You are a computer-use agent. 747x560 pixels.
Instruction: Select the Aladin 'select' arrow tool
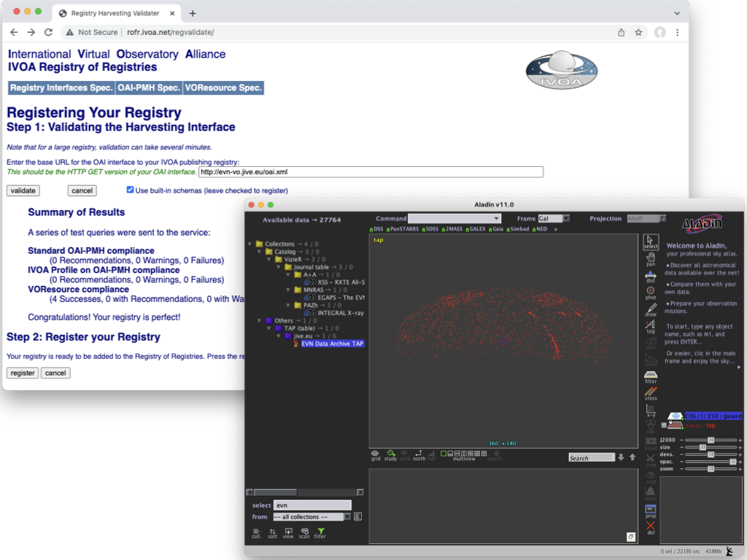pos(650,242)
